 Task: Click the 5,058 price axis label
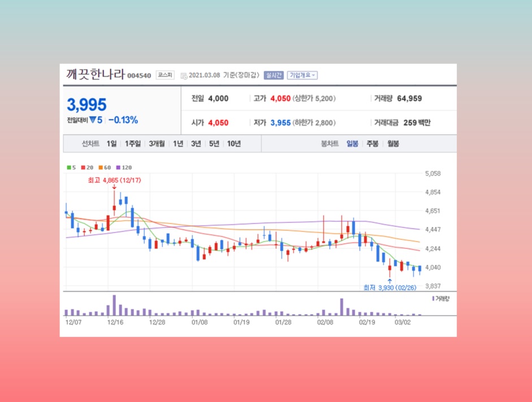point(433,174)
